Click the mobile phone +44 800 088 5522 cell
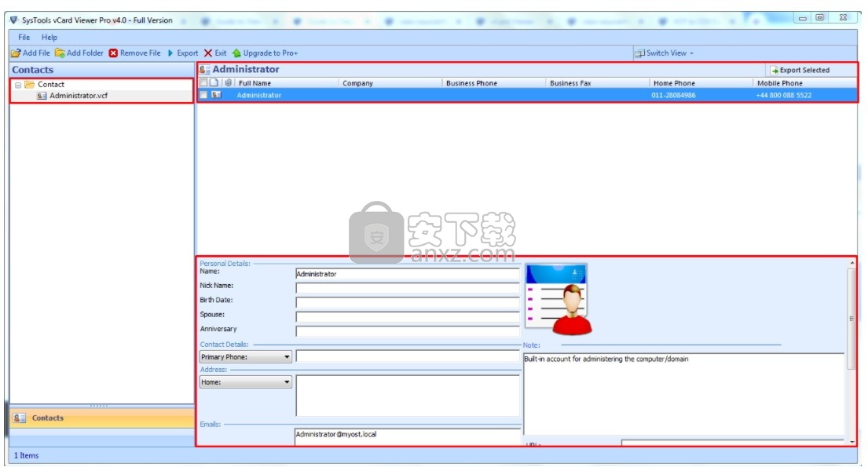The height and width of the screenshot is (467, 868). [783, 95]
